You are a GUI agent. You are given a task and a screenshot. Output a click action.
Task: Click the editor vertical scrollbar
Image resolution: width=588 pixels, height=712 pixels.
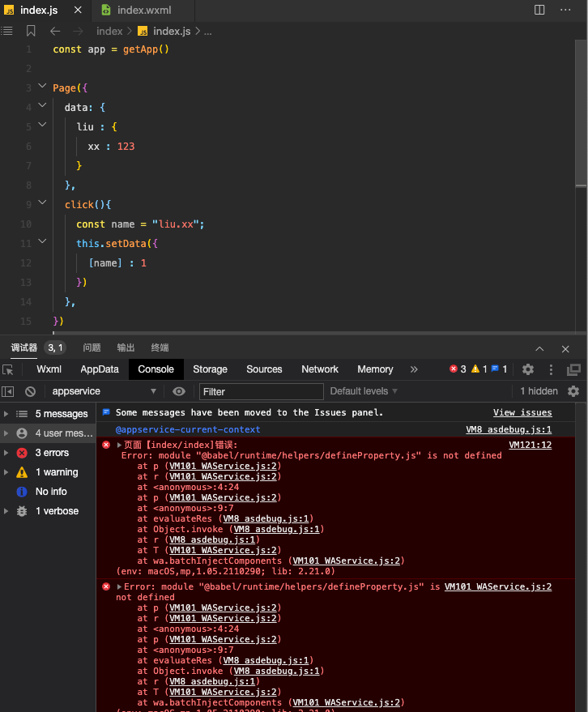(581, 113)
